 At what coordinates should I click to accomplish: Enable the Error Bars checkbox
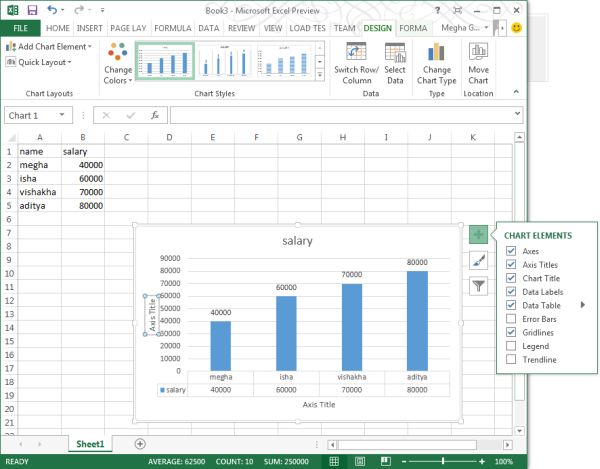(511, 319)
